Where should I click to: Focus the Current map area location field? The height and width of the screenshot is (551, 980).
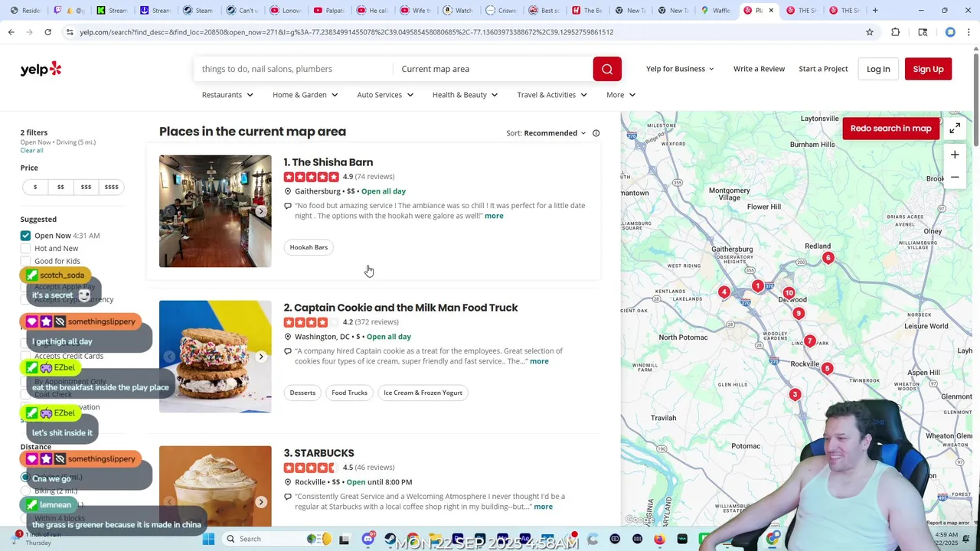(x=492, y=69)
